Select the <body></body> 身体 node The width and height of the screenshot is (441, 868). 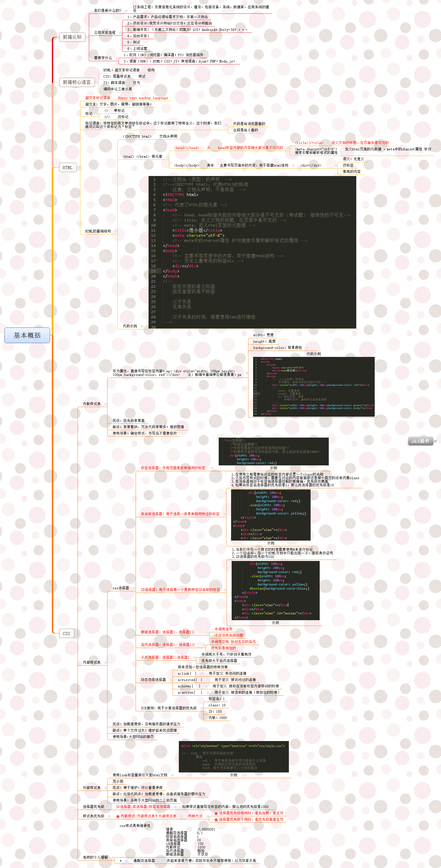pos(231,166)
